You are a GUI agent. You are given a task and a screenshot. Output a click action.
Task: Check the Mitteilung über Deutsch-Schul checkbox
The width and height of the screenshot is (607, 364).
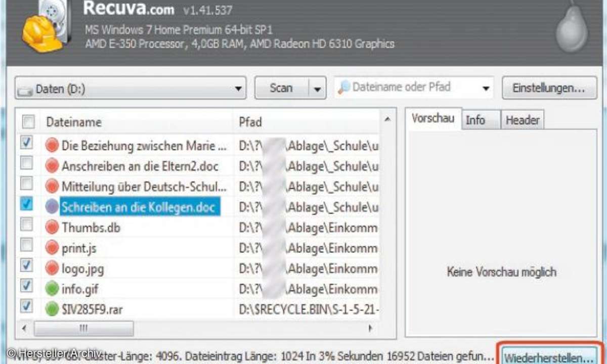(x=27, y=183)
